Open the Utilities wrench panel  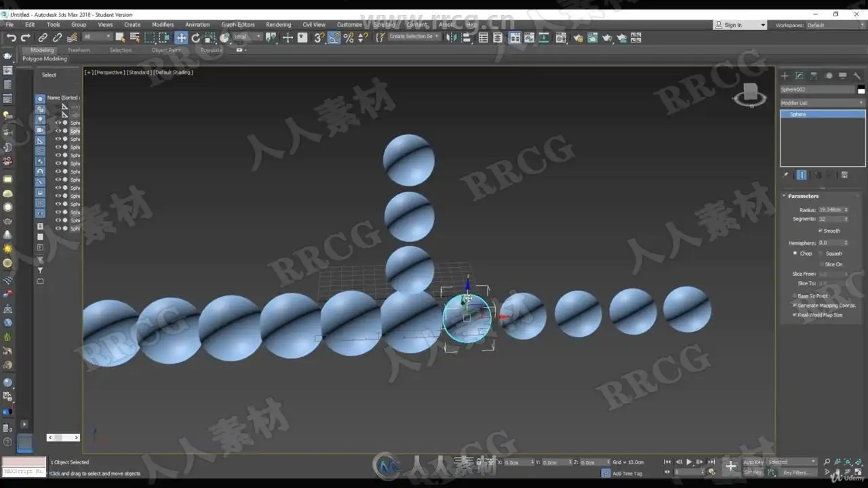click(857, 76)
